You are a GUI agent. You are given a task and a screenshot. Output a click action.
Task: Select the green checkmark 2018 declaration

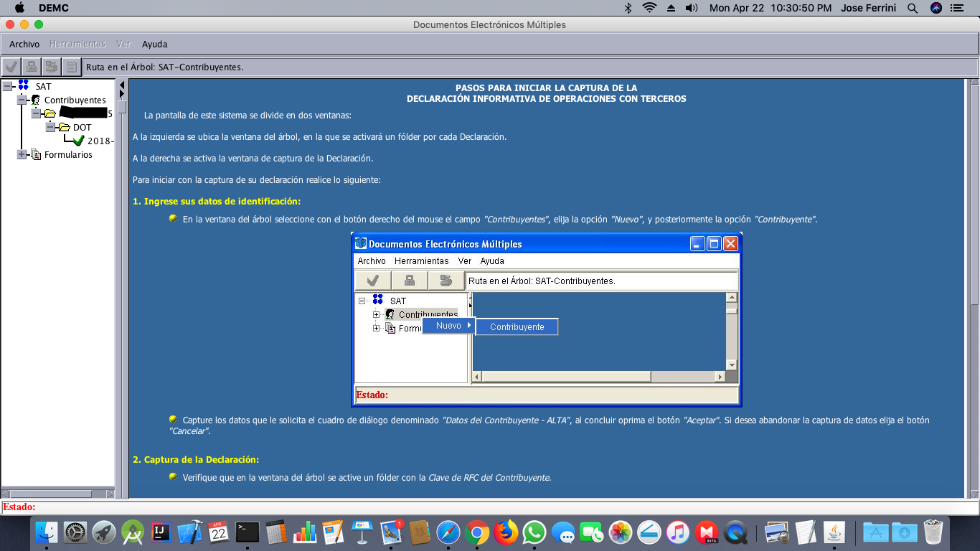[x=78, y=141]
